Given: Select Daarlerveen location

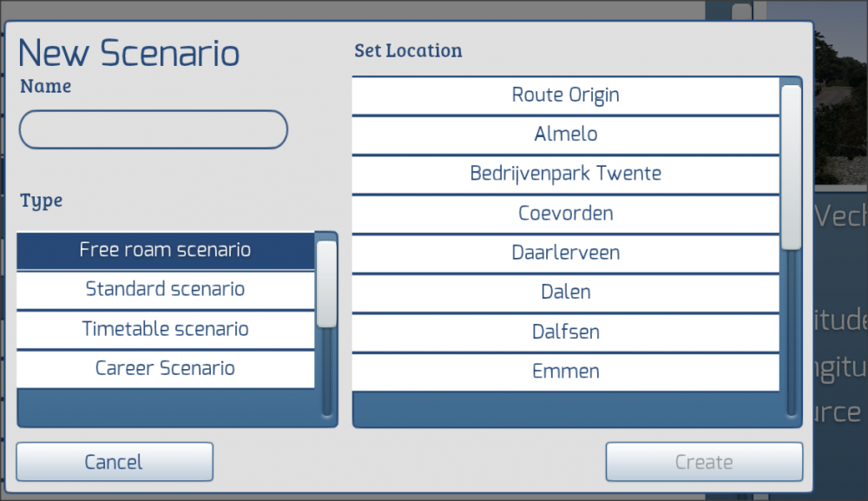Looking at the screenshot, I should coord(566,254).
